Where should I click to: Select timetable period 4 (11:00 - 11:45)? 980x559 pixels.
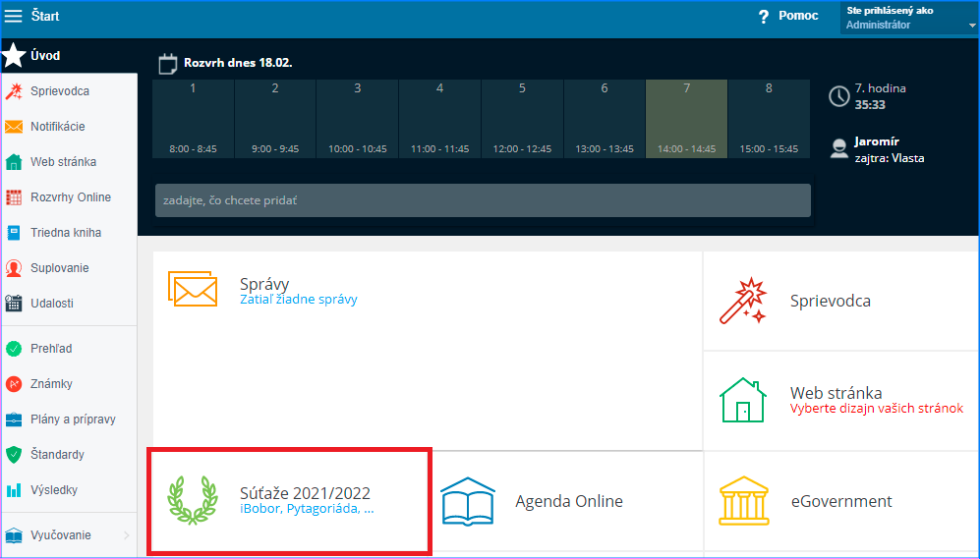pyautogui.click(x=440, y=119)
